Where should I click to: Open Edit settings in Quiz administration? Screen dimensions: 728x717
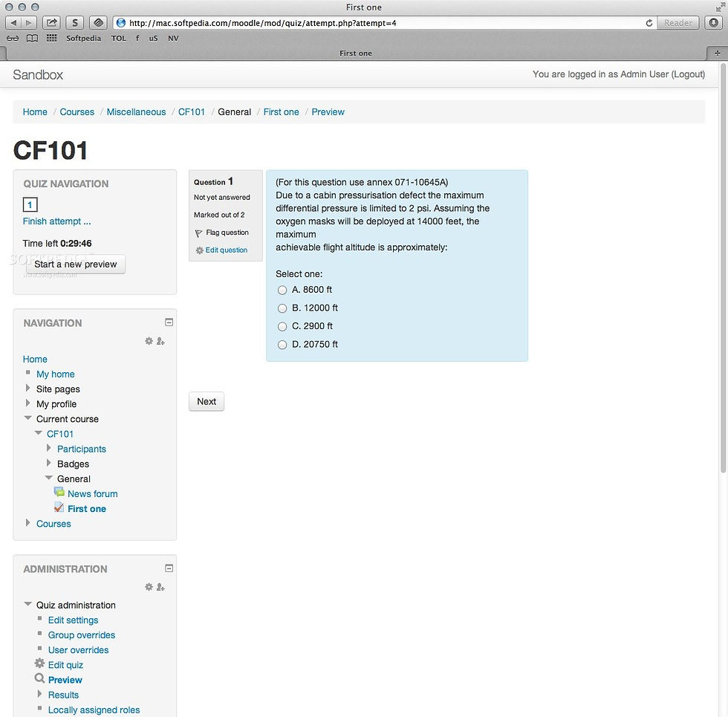tap(74, 620)
